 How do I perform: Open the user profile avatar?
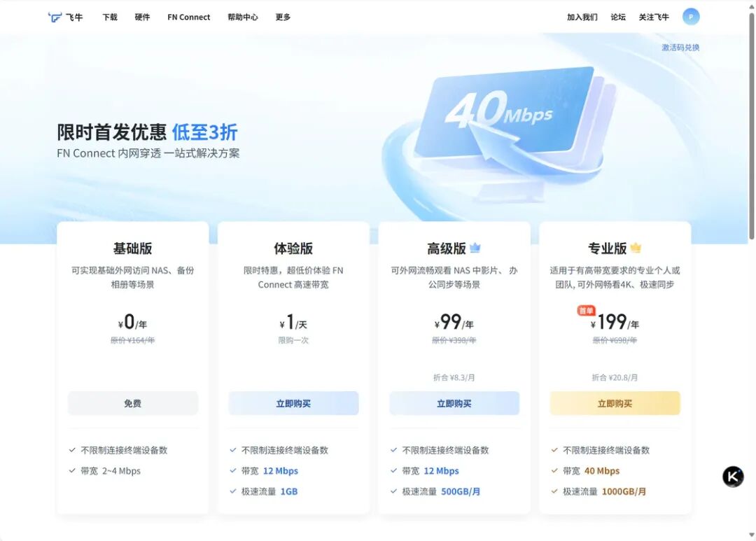point(690,17)
